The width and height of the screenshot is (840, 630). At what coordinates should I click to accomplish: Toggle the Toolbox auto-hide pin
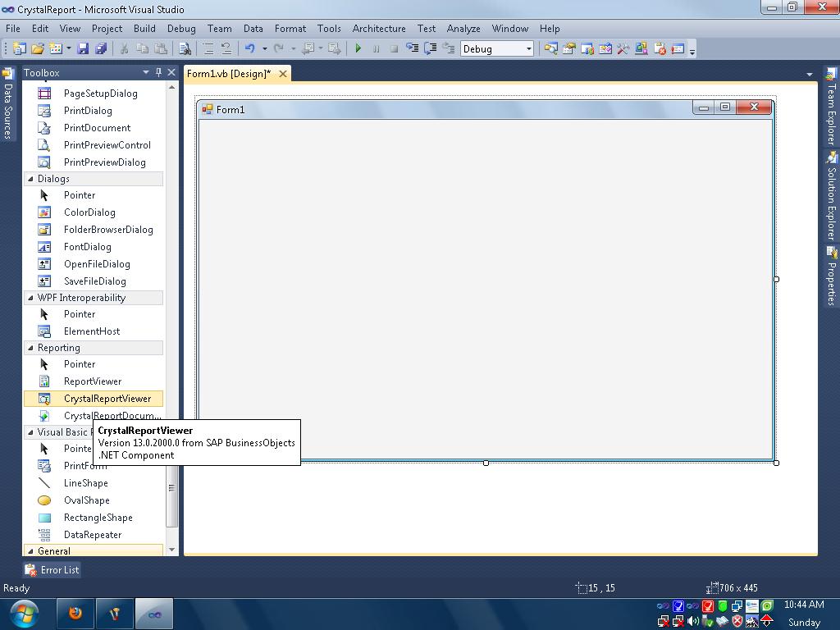tap(159, 72)
